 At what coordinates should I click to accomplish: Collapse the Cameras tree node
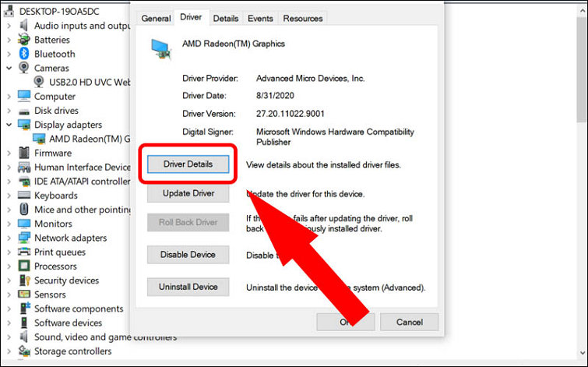point(9,68)
